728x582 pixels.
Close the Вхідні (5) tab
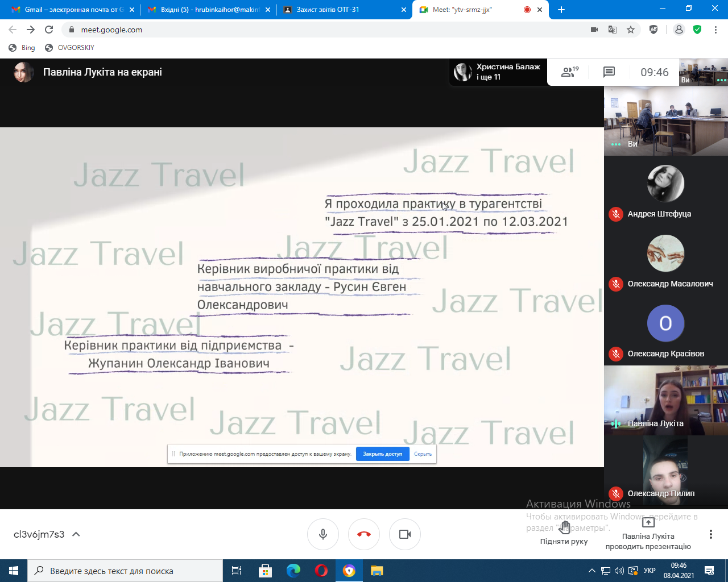268,10
